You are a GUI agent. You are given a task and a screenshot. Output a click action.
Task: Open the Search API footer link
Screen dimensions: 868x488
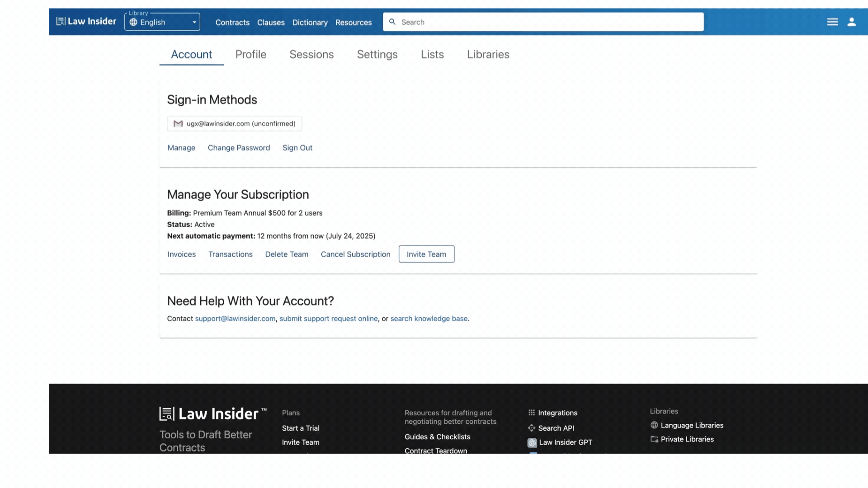point(556,428)
